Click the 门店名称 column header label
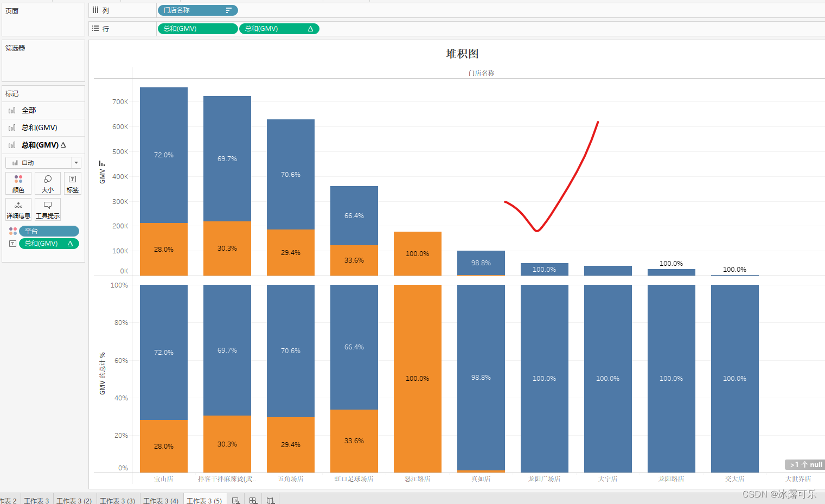Screen dimensions: 825x504 point(482,73)
